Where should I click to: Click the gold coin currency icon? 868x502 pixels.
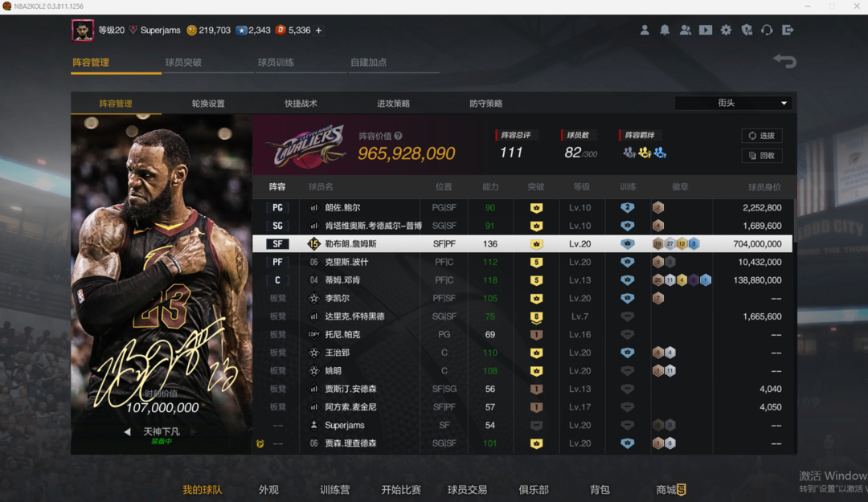click(191, 31)
